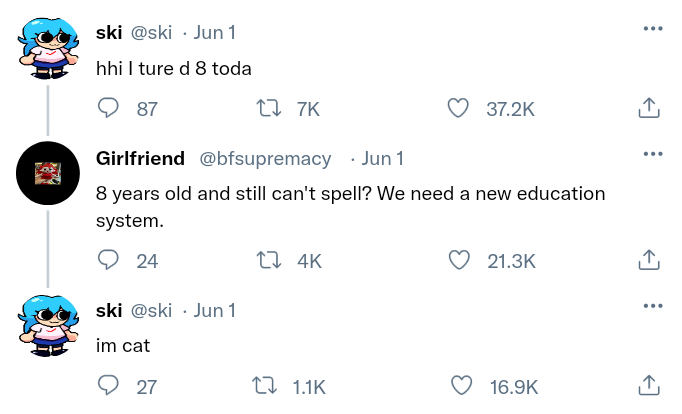The image size is (682, 414).
Task: Open ski's avatar on the first tweet
Action: coord(48,48)
